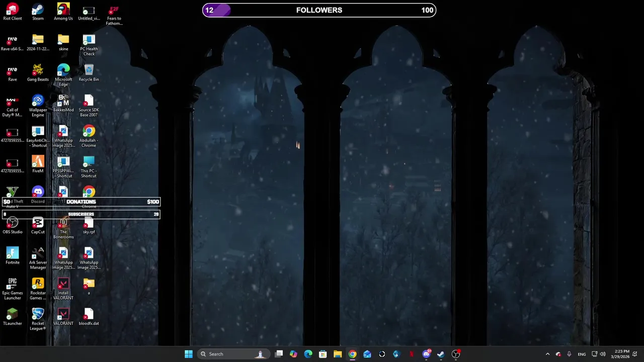The width and height of the screenshot is (644, 362).
Task: Select the Abdullah - Chrome shortcut
Action: pos(89,137)
